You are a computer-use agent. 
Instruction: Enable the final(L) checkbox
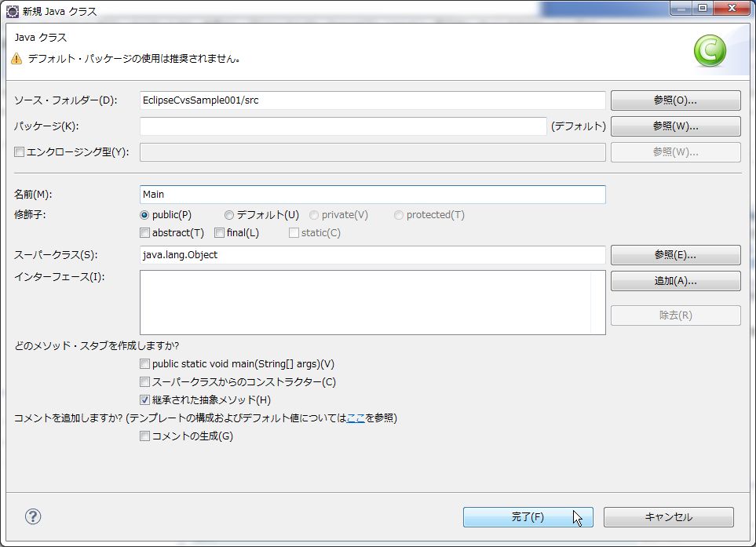tap(219, 233)
